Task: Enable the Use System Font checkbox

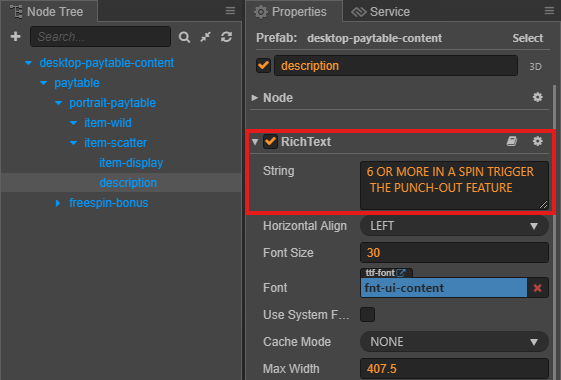Action: coord(367,315)
